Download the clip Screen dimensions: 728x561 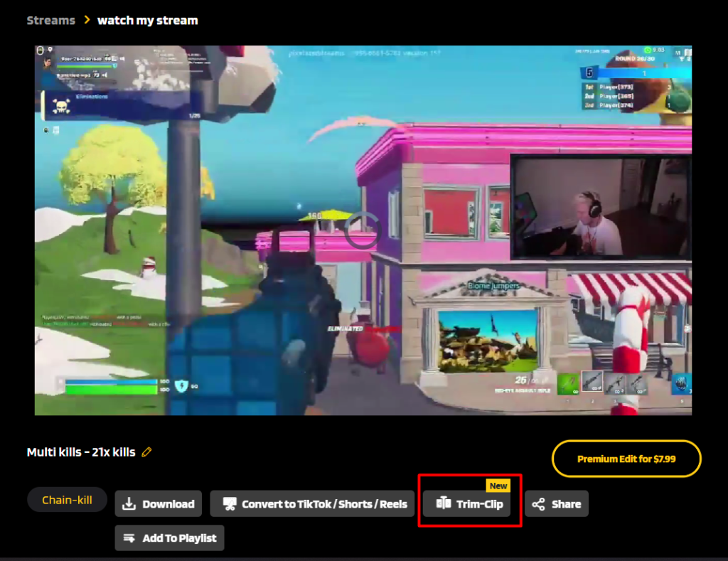click(159, 504)
